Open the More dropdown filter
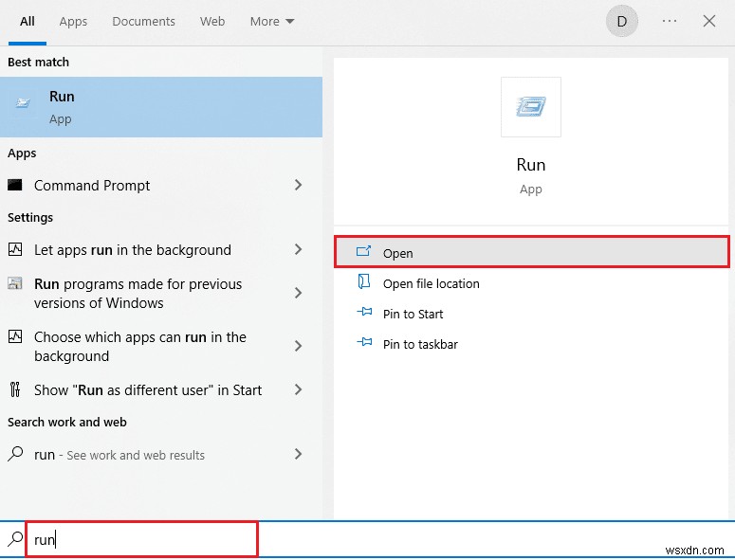 tap(272, 21)
